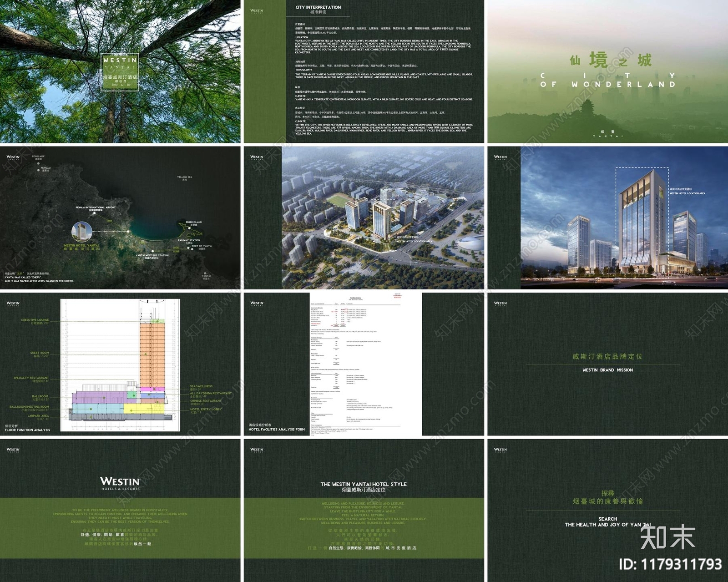Click the framed WESTIN YANTAI cover box
Viewport: 728px width, 582px height.
point(119,72)
